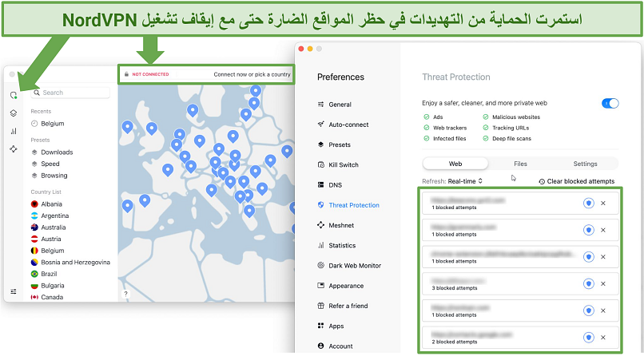
Task: Click the shield icon on the 2 blocked attempts row
Action: coord(589,338)
